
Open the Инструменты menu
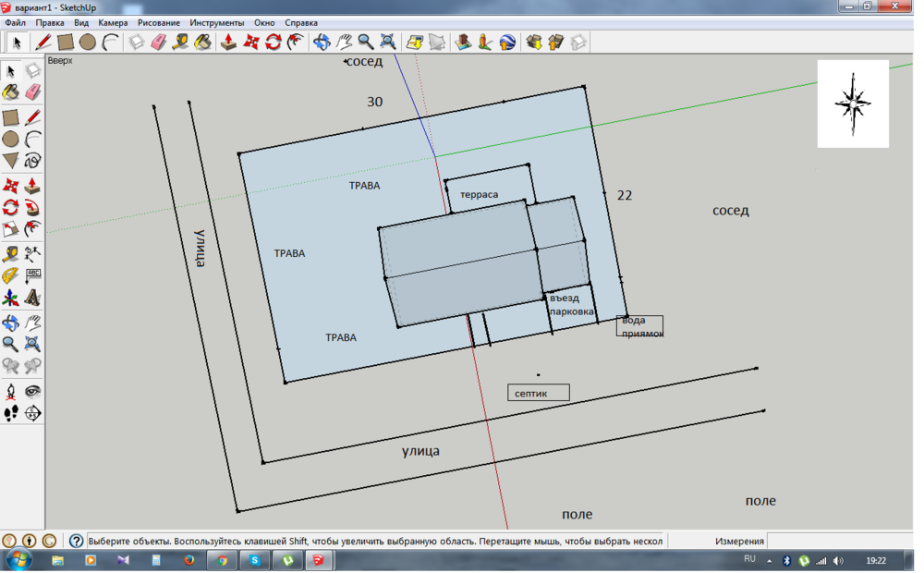point(217,22)
